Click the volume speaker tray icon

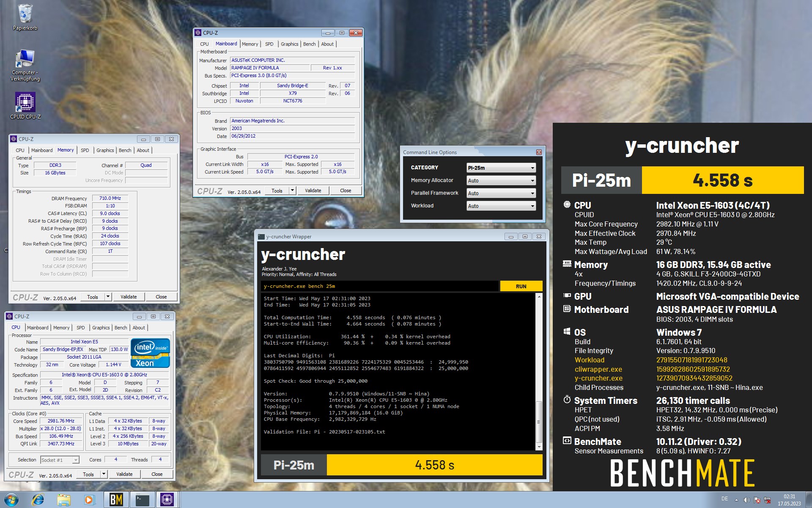point(746,500)
